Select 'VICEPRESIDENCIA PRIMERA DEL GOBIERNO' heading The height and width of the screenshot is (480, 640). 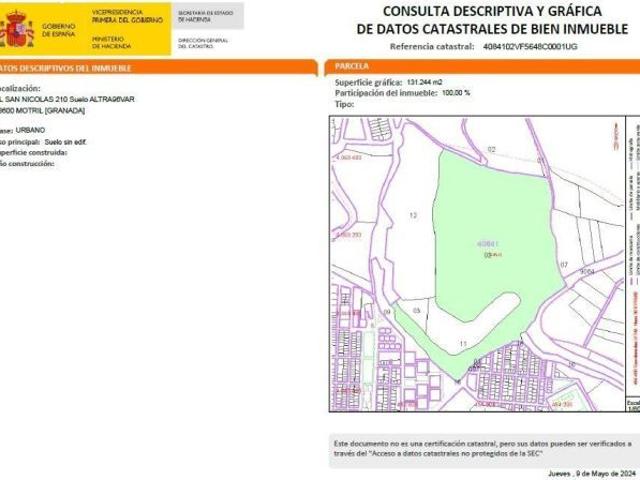click(x=127, y=16)
